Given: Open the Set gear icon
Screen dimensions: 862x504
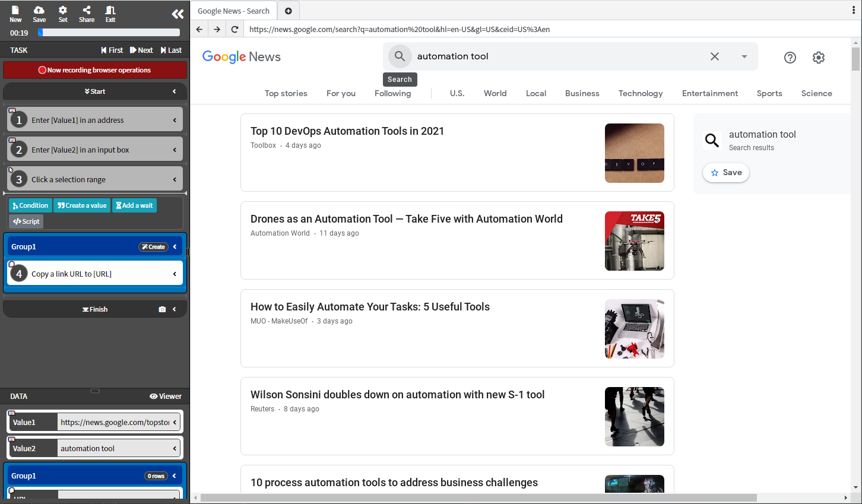Looking at the screenshot, I should 63,14.
